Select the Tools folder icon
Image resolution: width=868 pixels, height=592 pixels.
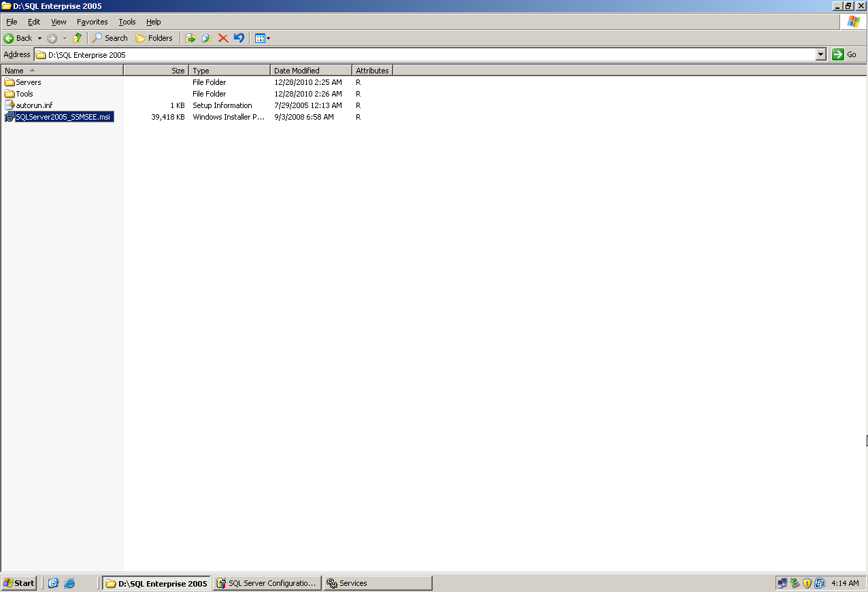point(10,94)
